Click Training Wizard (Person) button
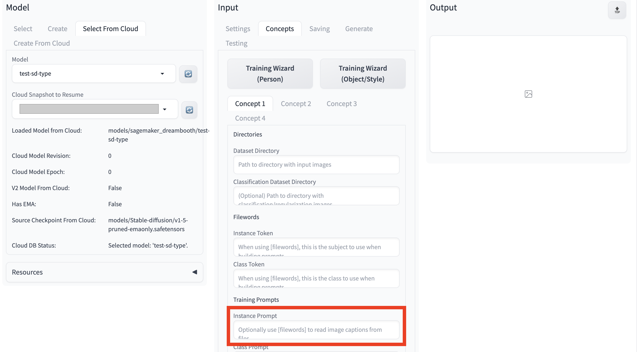The height and width of the screenshot is (352, 644). (x=270, y=74)
